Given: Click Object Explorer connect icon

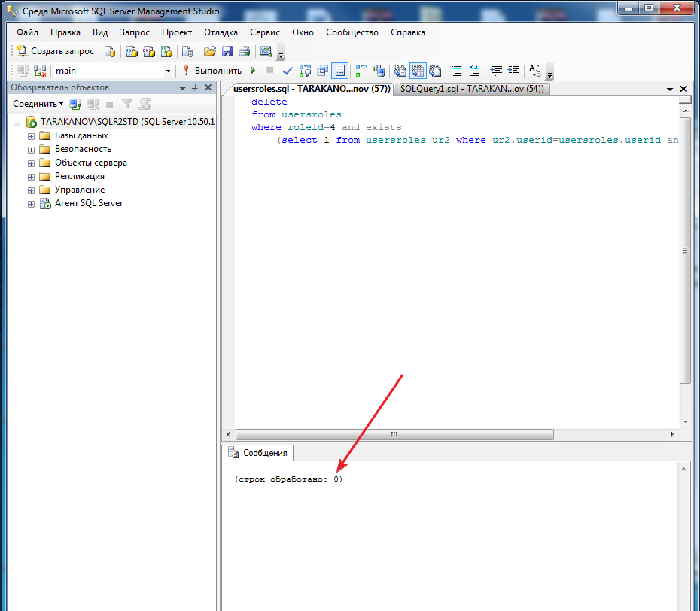Looking at the screenshot, I should click(75, 104).
